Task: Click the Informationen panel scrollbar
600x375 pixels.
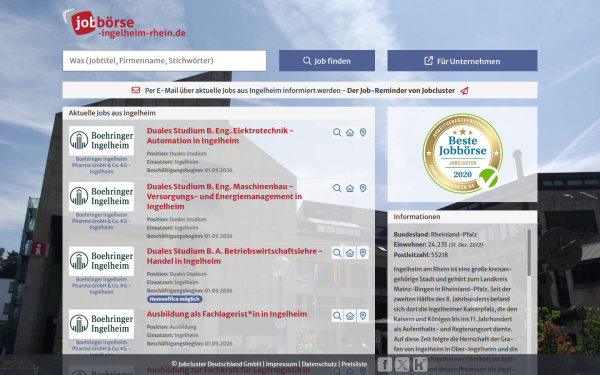Action: [x=529, y=253]
